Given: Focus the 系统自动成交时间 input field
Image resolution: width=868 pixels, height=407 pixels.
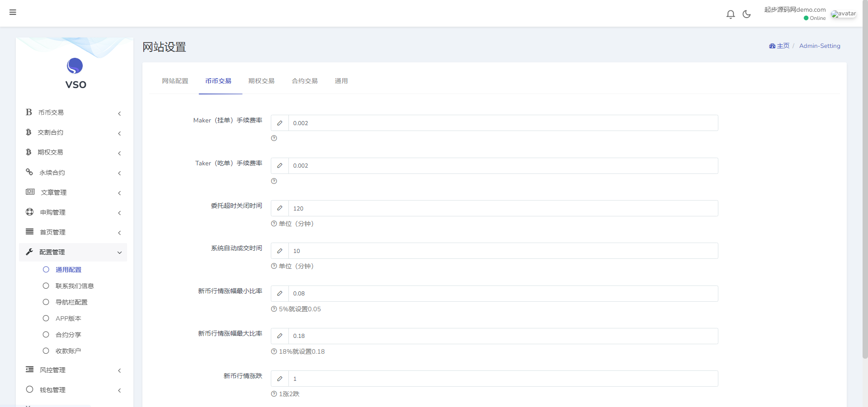Looking at the screenshot, I should click(x=503, y=251).
